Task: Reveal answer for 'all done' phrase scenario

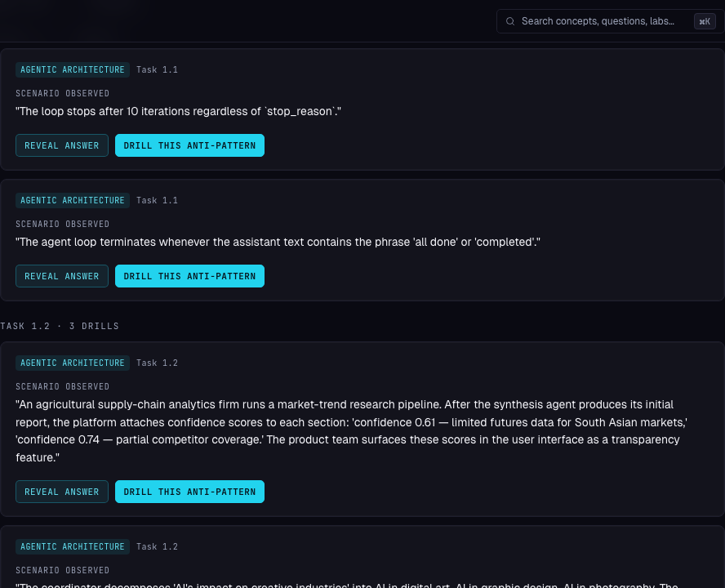Action: point(62,276)
